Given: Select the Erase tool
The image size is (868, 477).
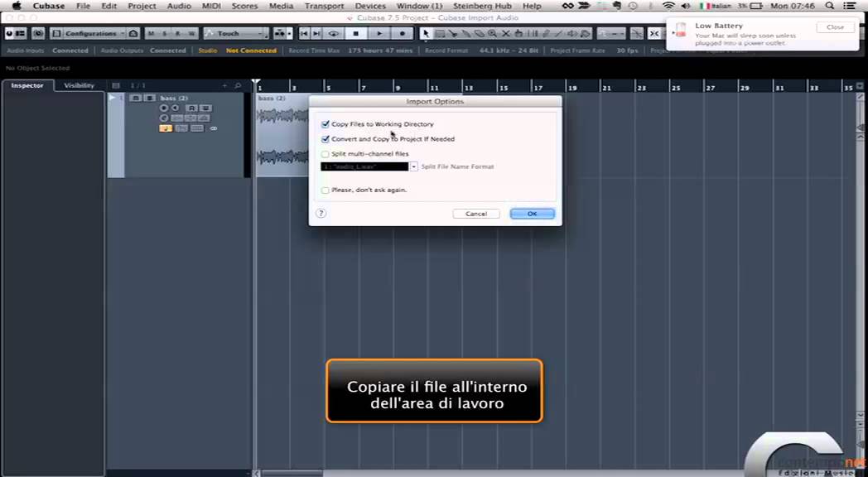Looking at the screenshot, I should pyautogui.click(x=480, y=34).
